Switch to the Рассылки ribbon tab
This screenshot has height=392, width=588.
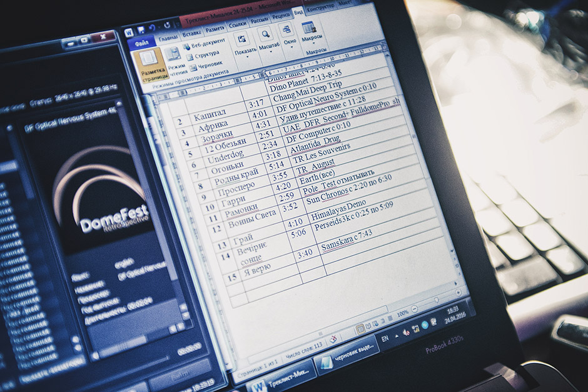[259, 20]
